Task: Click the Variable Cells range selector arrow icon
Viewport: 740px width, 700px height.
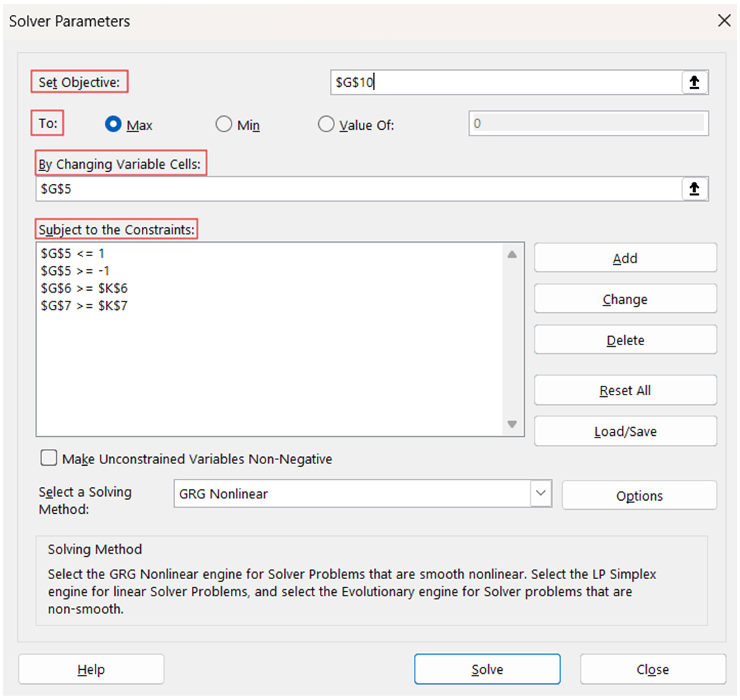Action: tap(695, 189)
